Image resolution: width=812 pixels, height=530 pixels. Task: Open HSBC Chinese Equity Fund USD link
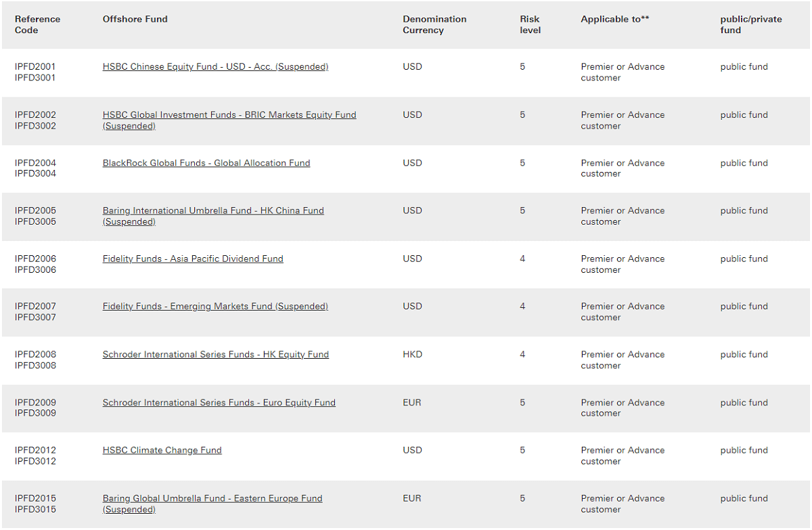click(215, 67)
